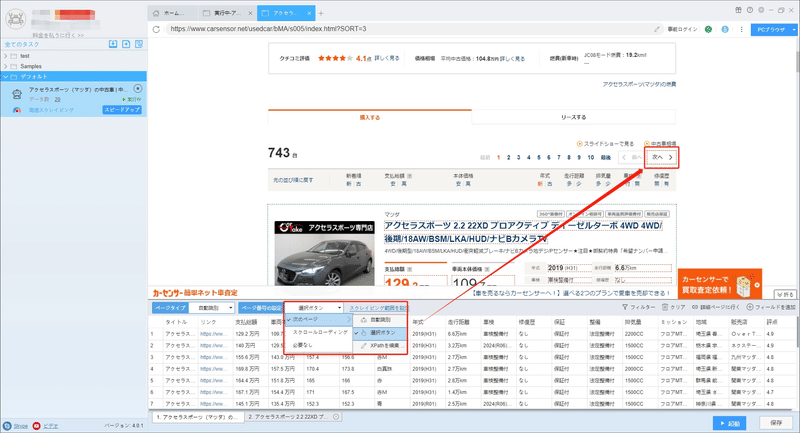Click the gift icon in title bar
Image resolution: width=800 pixels, height=433 pixels.
tap(738, 10)
